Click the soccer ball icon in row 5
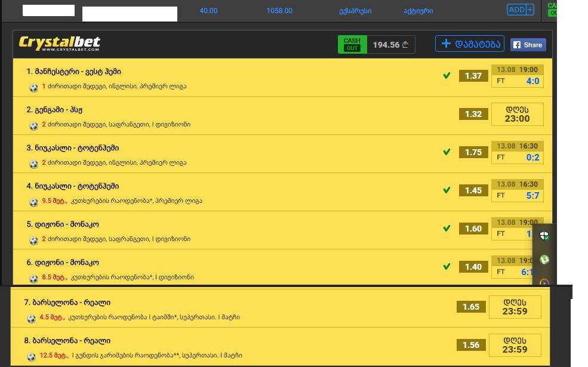The height and width of the screenshot is (367, 588). [x=34, y=240]
